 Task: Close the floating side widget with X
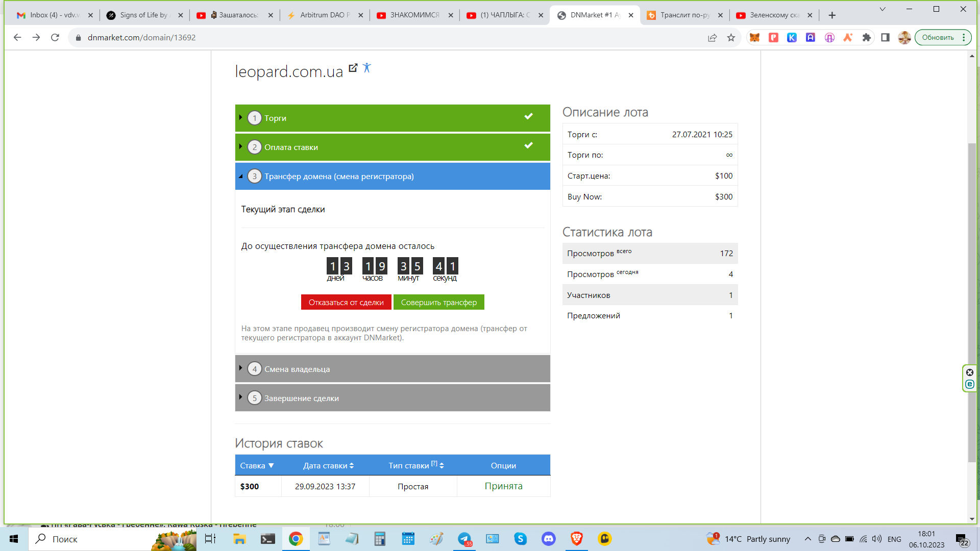pos(970,372)
